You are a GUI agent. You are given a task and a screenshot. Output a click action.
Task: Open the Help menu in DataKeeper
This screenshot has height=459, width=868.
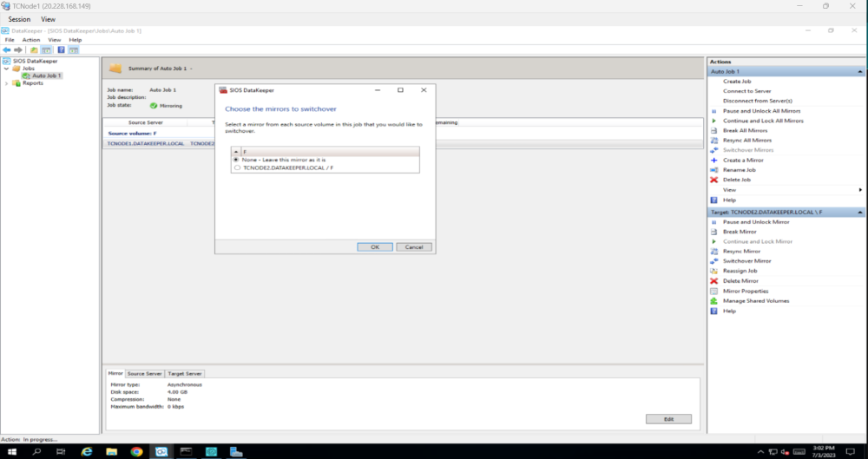(76, 40)
